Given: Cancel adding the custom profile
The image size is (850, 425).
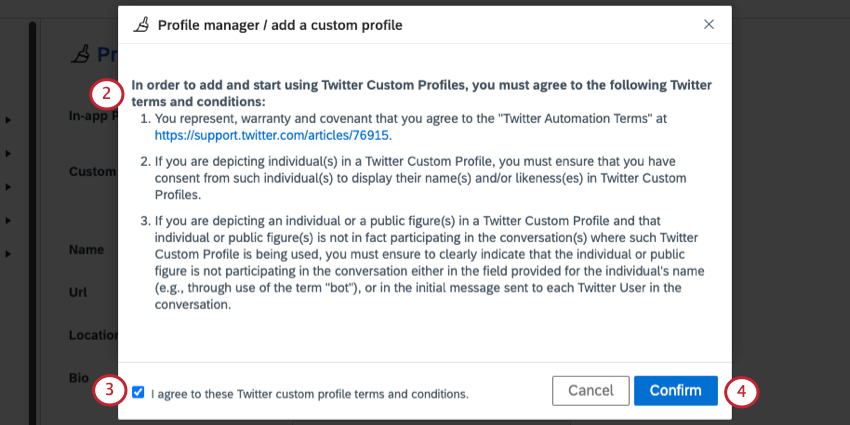Looking at the screenshot, I should [591, 391].
